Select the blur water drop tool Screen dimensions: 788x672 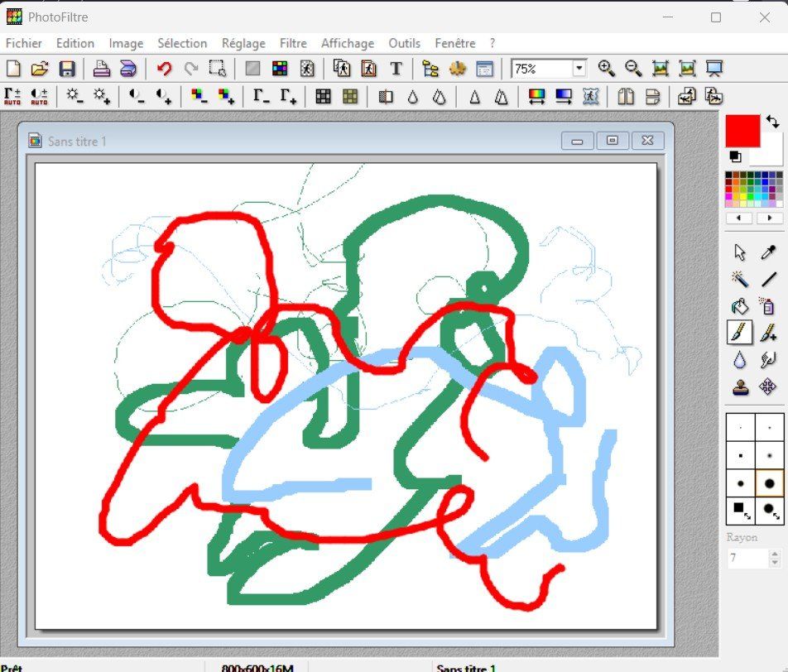tap(740, 360)
